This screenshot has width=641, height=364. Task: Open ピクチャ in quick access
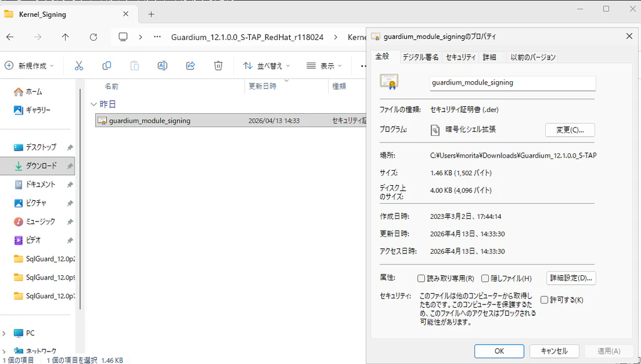pos(30,203)
